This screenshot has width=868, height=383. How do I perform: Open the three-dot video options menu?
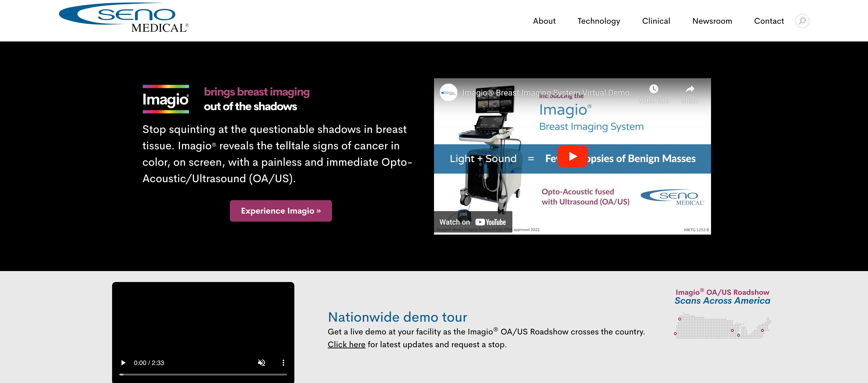click(x=283, y=363)
